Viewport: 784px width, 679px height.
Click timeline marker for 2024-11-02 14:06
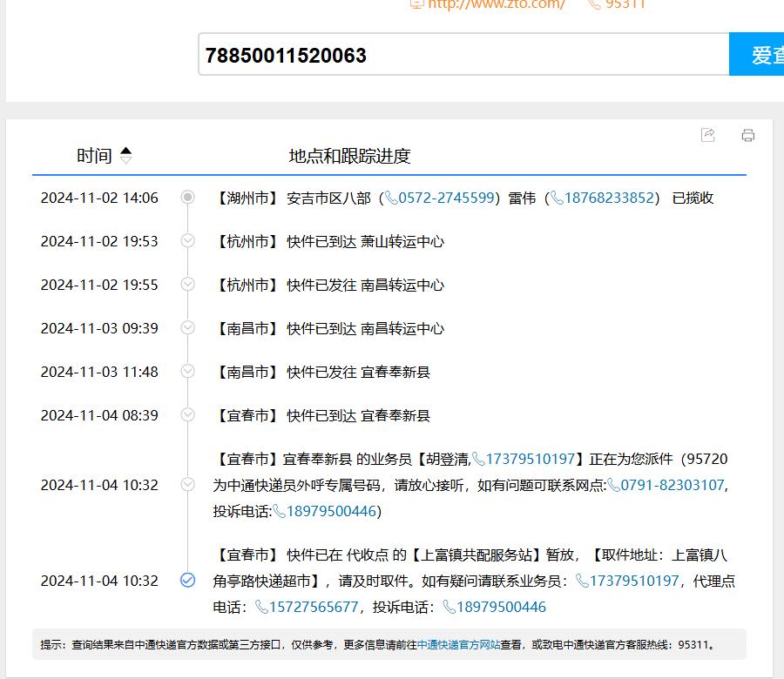tap(187, 197)
